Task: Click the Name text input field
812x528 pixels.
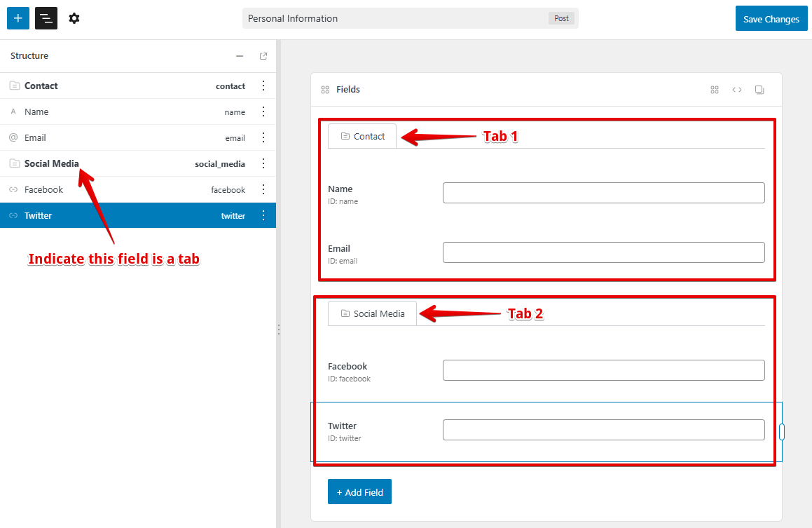Action: 603,193
